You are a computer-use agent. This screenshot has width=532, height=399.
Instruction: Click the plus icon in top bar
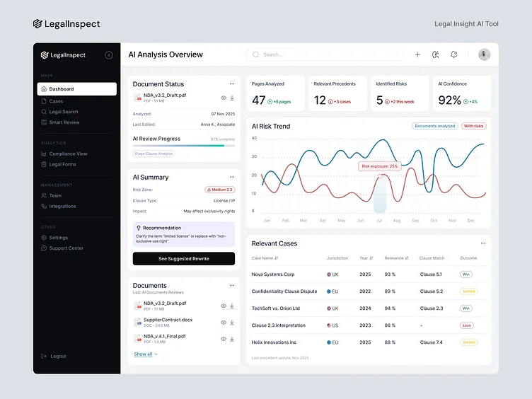coord(417,54)
